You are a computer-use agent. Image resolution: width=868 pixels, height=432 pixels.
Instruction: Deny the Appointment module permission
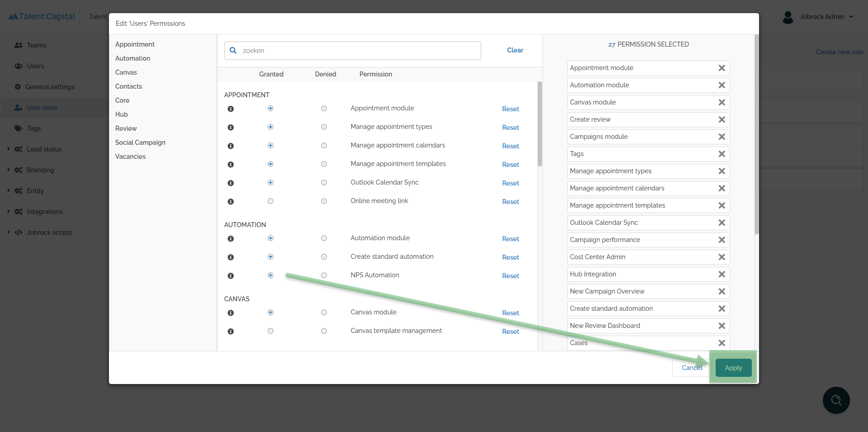[x=324, y=109]
